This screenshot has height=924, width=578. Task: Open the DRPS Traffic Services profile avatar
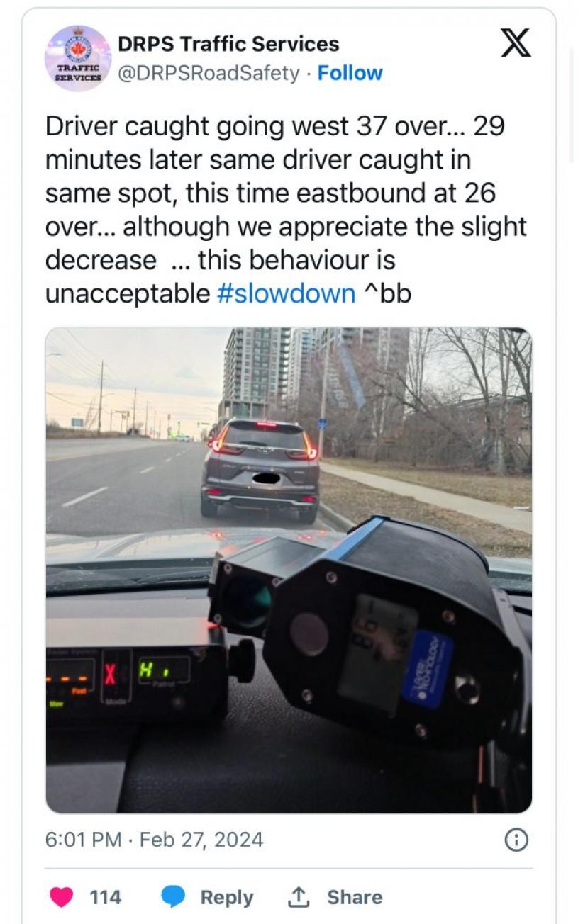click(x=78, y=59)
